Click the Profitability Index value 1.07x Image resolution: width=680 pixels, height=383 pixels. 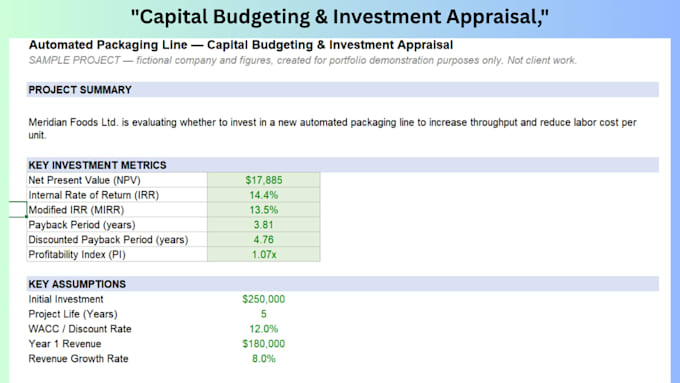pos(264,254)
